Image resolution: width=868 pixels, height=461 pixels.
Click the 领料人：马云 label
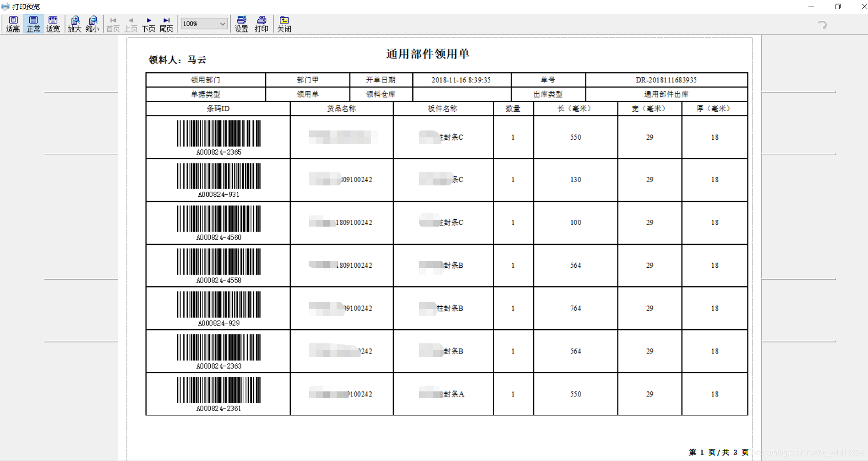[177, 60]
